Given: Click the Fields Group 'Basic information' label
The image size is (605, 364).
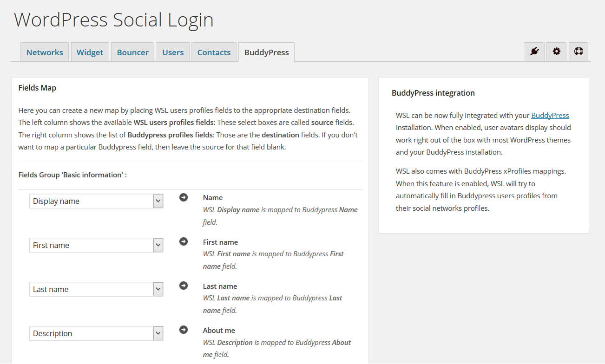Looking at the screenshot, I should (x=72, y=175).
